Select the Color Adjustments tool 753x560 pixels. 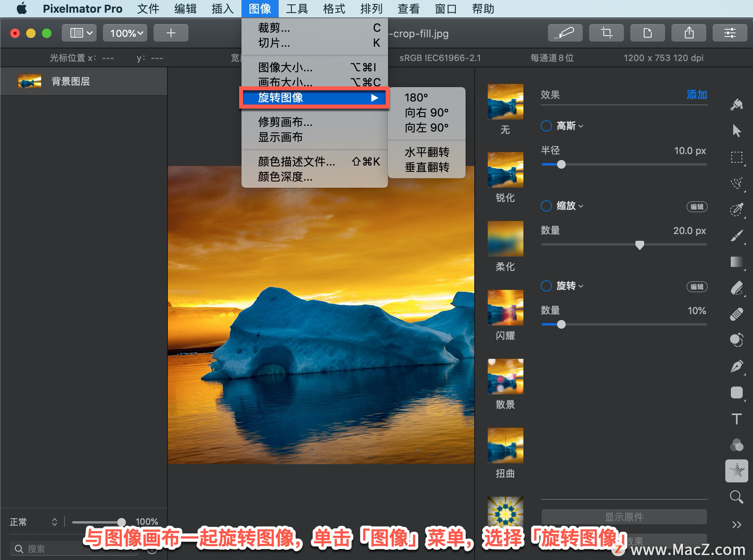[x=736, y=340]
